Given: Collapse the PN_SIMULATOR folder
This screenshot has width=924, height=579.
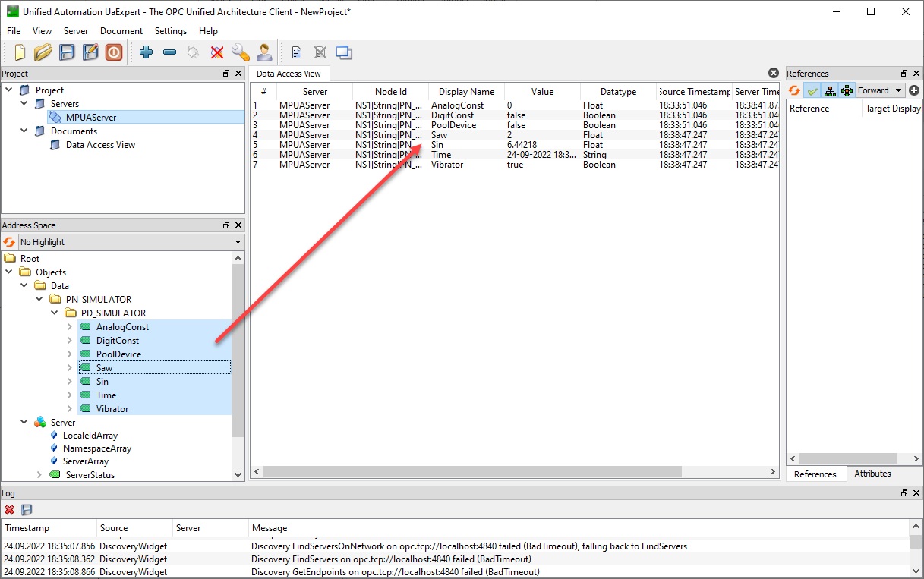Looking at the screenshot, I should 39,300.
